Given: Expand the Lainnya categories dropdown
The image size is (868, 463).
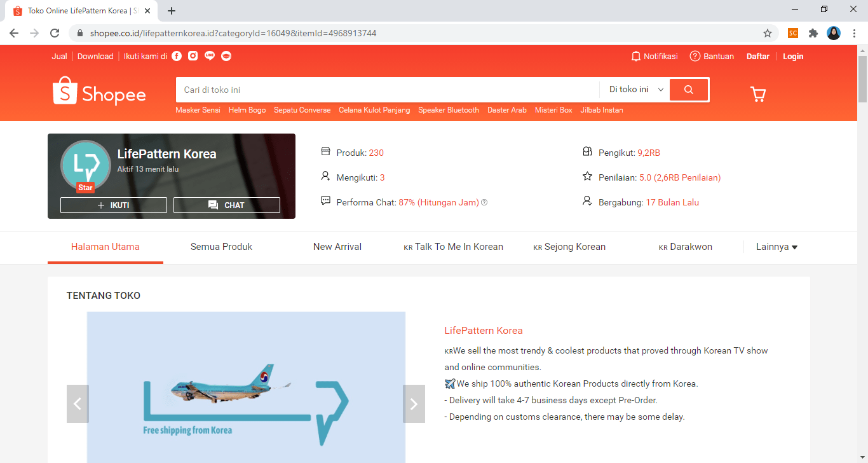Looking at the screenshot, I should point(776,247).
